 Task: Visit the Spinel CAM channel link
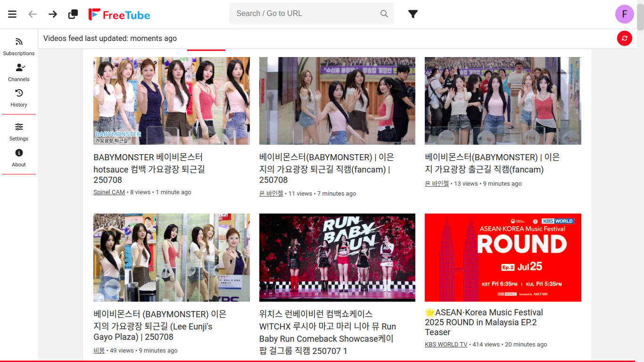(109, 192)
